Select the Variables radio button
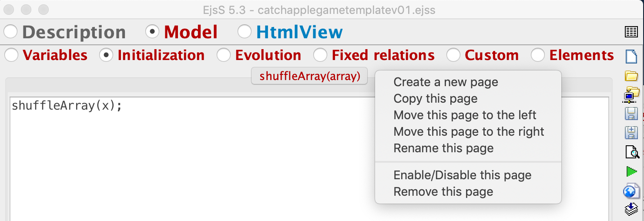Image resolution: width=644 pixels, height=221 pixels. coord(46,55)
